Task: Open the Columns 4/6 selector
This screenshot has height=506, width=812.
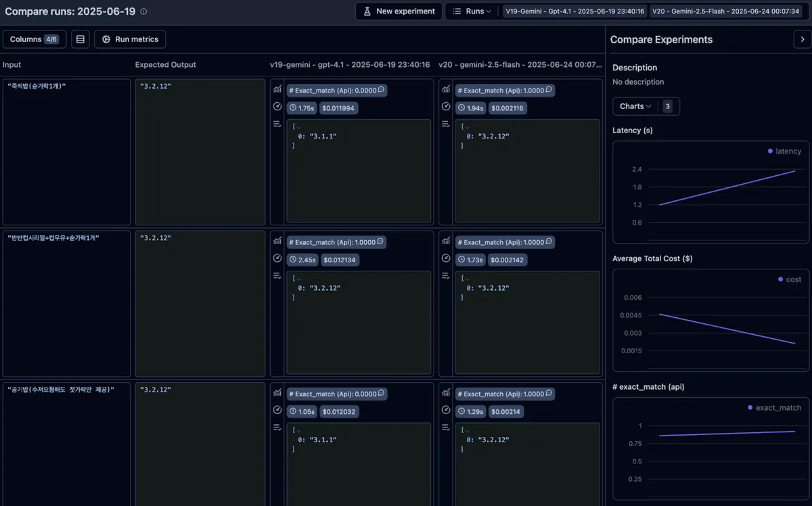Action: [x=35, y=39]
